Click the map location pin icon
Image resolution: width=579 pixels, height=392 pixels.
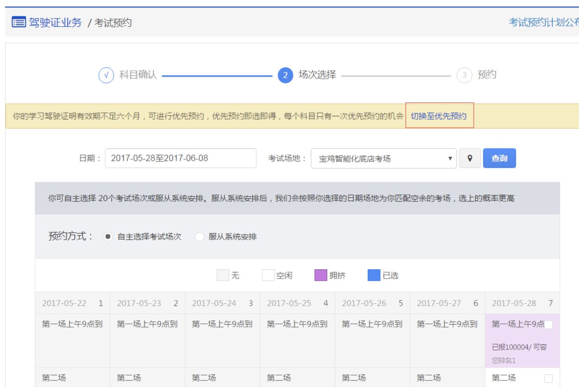pos(470,158)
